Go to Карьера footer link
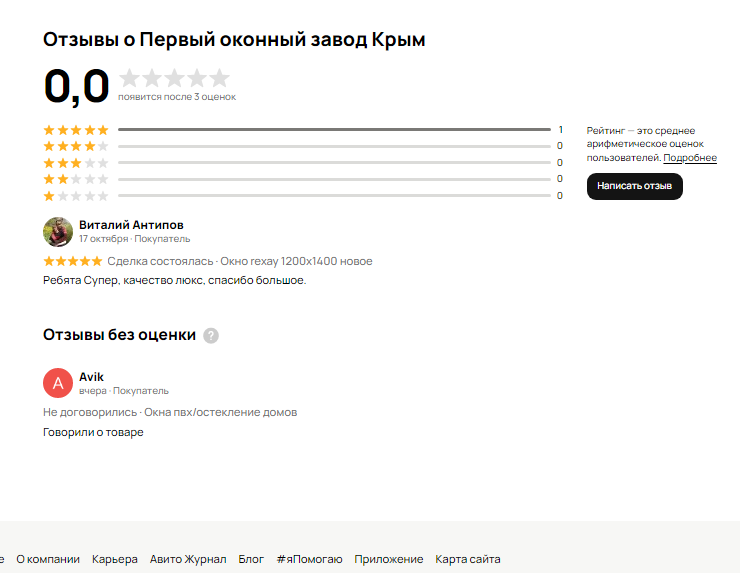This screenshot has width=740, height=573. [114, 559]
